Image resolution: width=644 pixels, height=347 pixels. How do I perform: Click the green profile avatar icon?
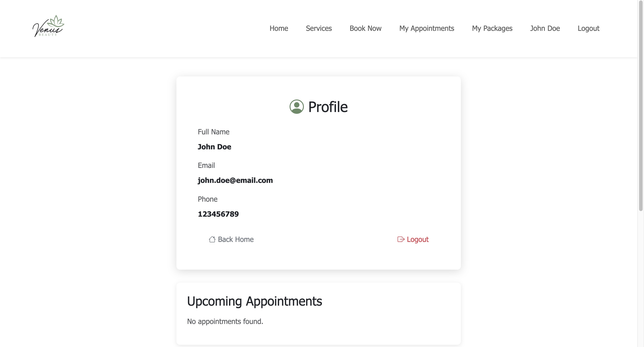(297, 107)
